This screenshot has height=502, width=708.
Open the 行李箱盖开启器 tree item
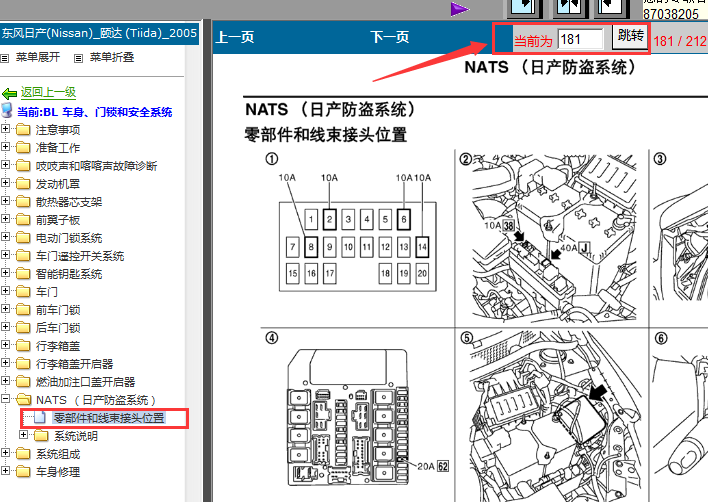click(x=75, y=364)
